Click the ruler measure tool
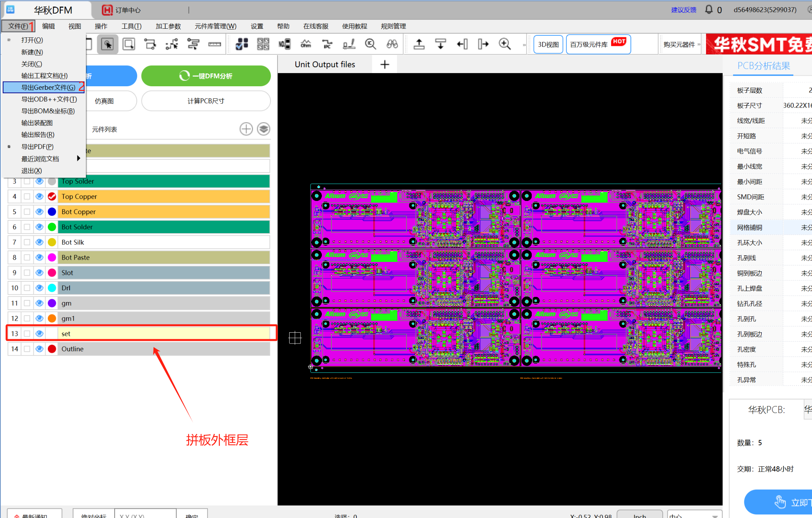812x518 pixels. click(215, 44)
